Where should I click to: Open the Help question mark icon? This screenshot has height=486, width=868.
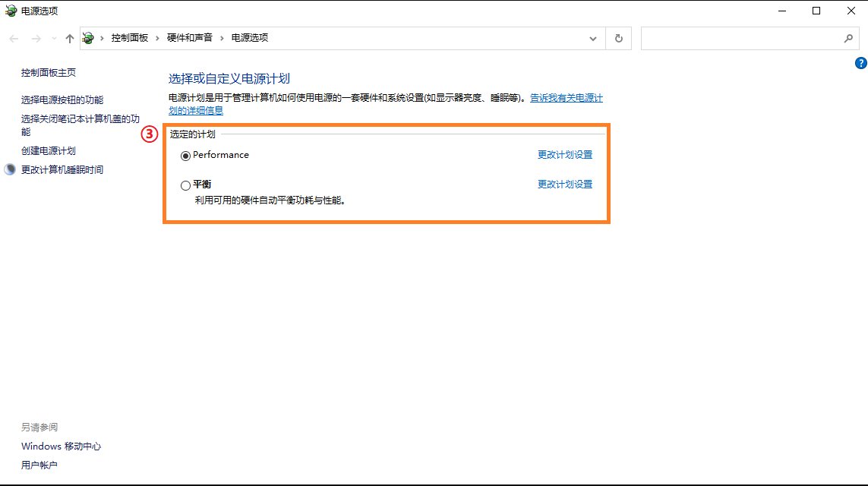pos(861,63)
